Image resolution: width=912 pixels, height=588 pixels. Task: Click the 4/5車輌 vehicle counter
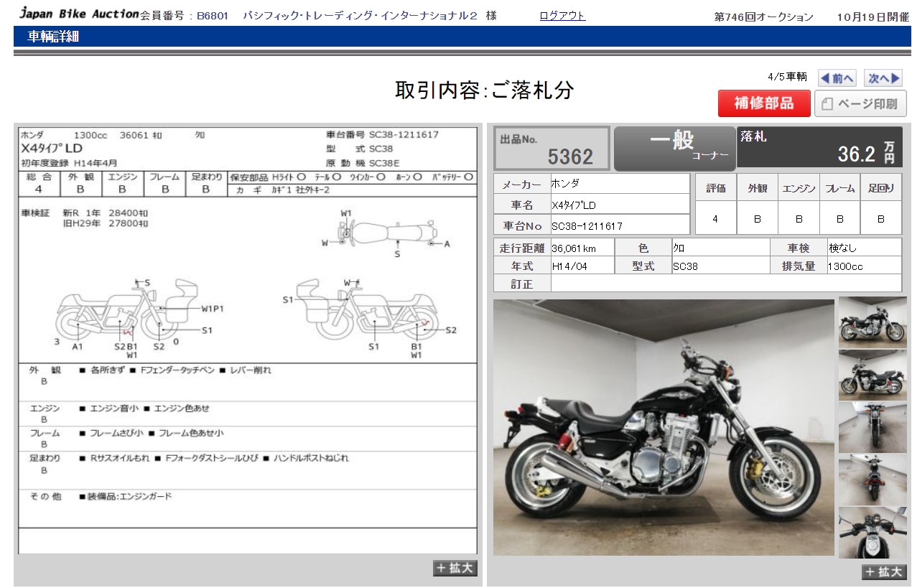pos(787,77)
